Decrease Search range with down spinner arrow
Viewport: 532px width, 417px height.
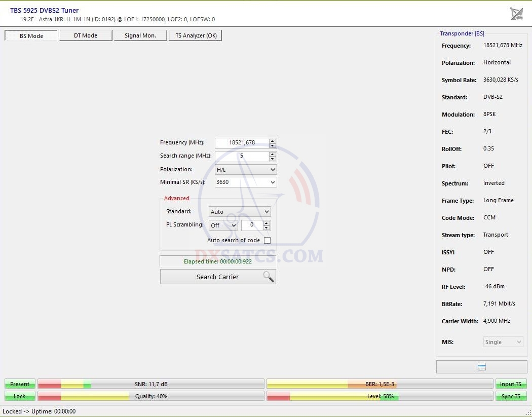[273, 159]
